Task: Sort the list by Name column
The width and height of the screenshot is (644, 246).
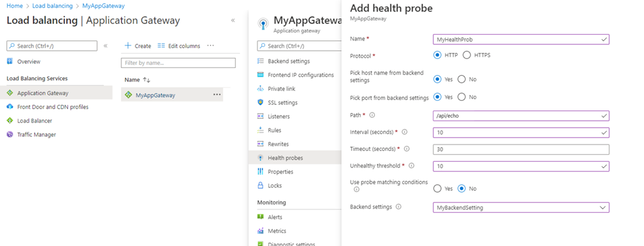Action: (x=137, y=80)
